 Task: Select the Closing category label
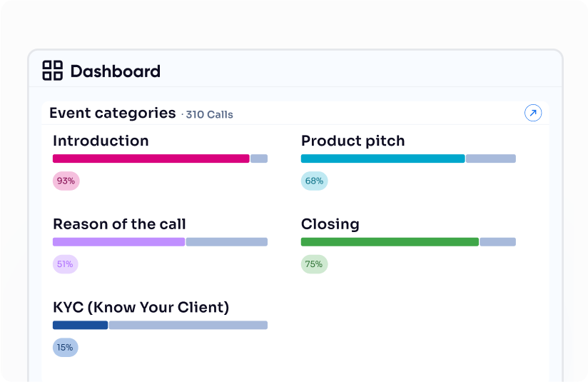(x=330, y=224)
